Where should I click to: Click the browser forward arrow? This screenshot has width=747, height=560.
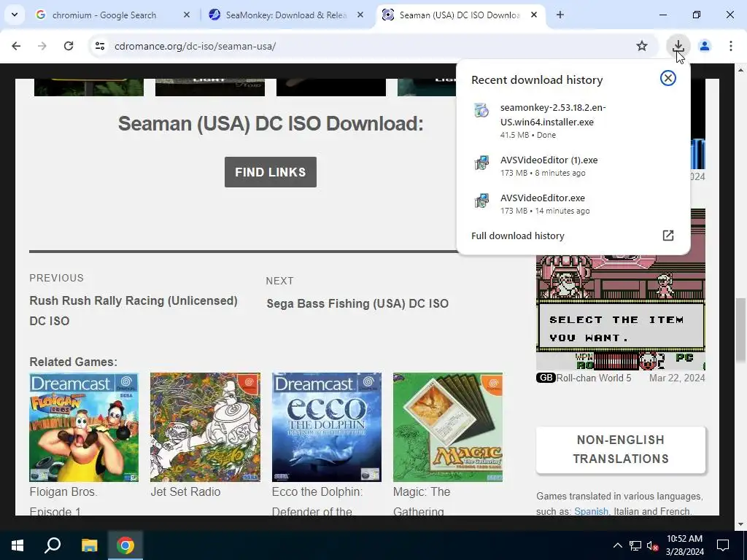pos(42,46)
